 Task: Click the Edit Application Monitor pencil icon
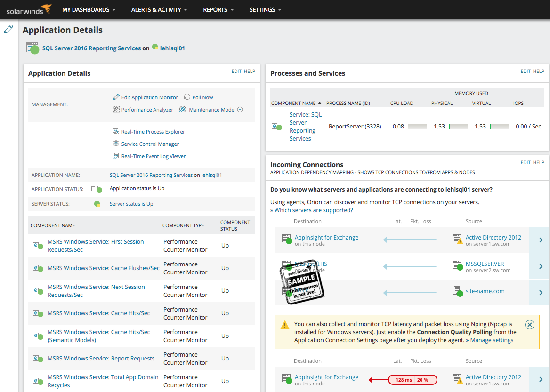tap(116, 97)
